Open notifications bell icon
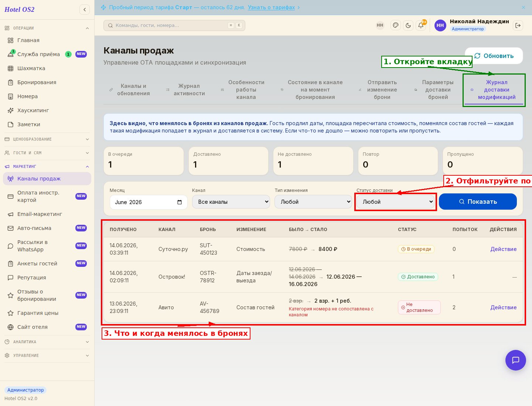Screen dimensions: 532x406 [x=421, y=25]
